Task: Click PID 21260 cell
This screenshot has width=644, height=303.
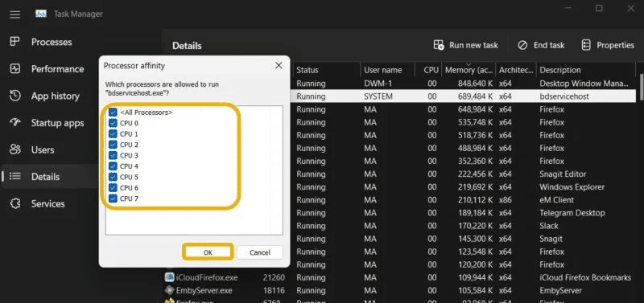Action: (x=274, y=277)
